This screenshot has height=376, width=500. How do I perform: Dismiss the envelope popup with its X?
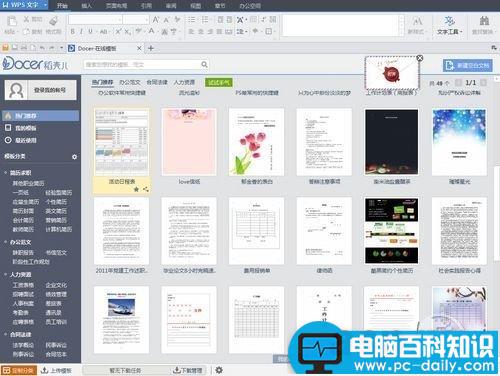420,58
